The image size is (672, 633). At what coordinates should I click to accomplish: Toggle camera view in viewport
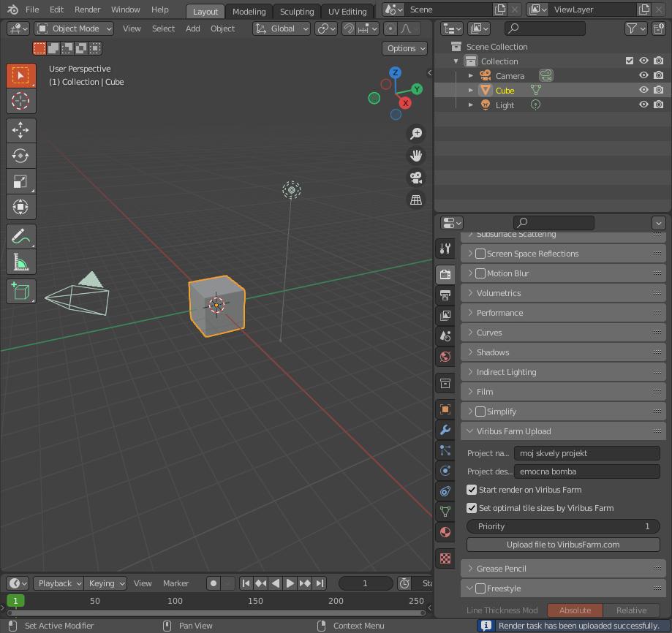pos(416,178)
